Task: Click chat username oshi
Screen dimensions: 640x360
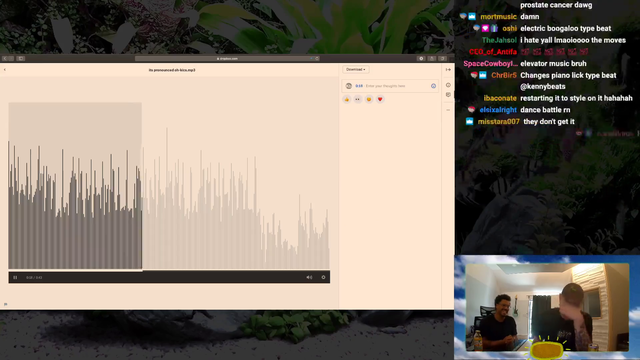Action: (509, 29)
